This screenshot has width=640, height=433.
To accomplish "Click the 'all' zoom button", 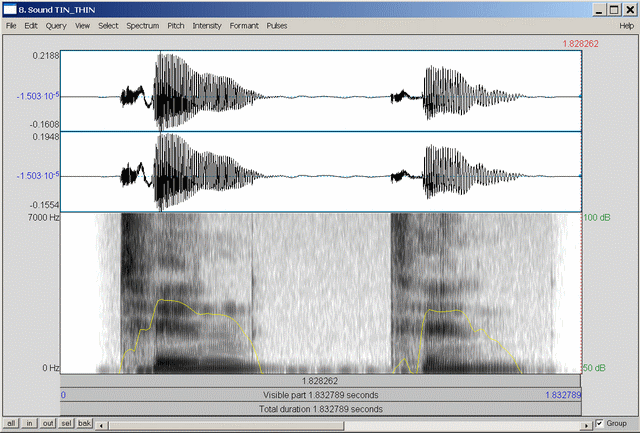I will coord(11,424).
